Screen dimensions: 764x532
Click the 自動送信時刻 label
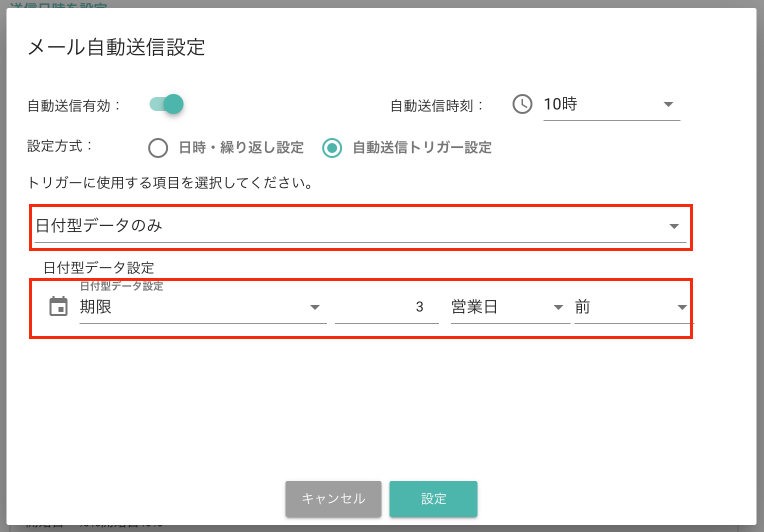[x=437, y=106]
